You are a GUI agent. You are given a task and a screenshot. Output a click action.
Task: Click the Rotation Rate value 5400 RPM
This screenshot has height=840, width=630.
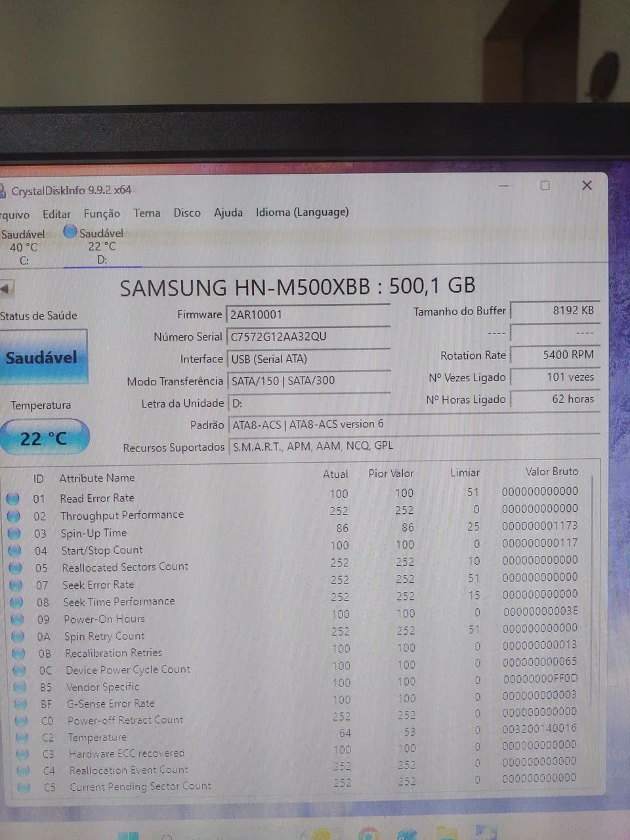(555, 355)
